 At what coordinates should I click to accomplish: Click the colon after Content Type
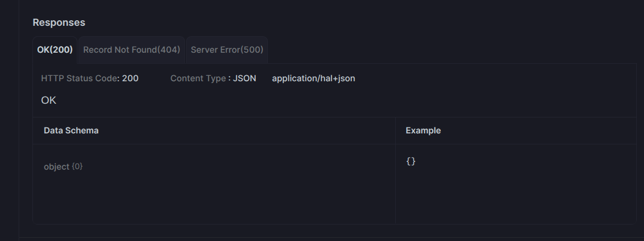(x=229, y=79)
